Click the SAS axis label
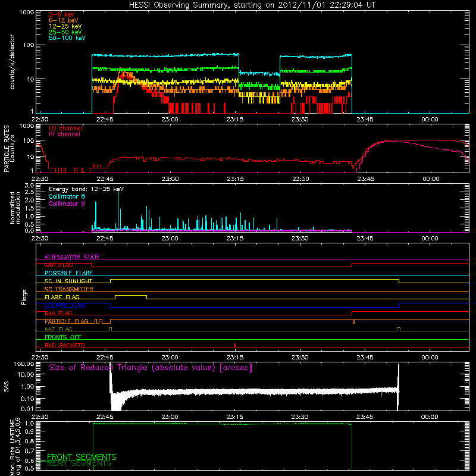476x476 pixels. click(7, 387)
